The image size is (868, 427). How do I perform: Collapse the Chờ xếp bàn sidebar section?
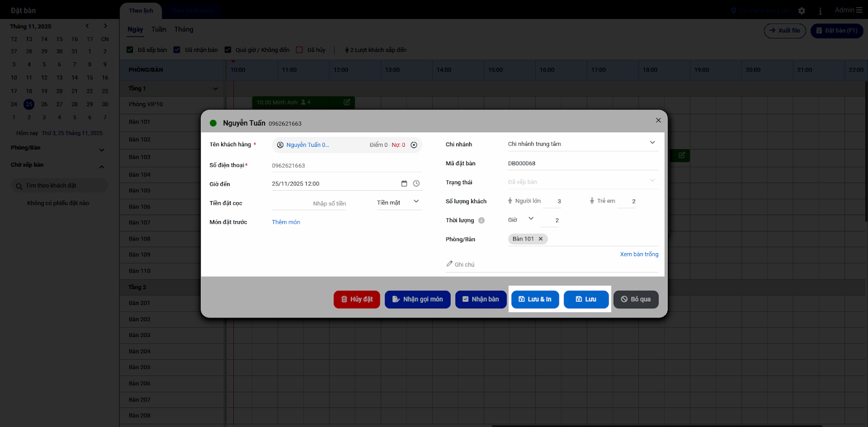(101, 167)
